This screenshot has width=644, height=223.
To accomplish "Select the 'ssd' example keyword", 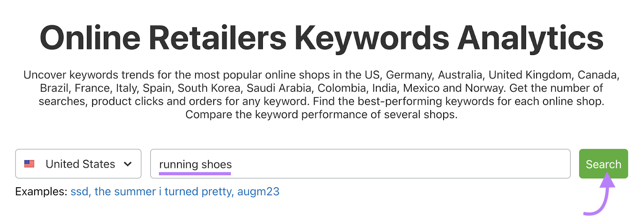I will pyautogui.click(x=79, y=192).
